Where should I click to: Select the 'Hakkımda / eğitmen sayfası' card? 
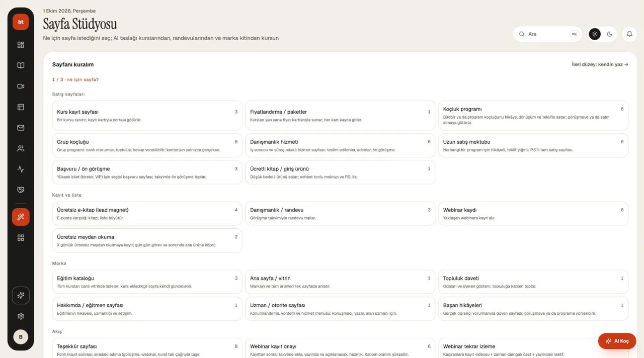(147, 309)
